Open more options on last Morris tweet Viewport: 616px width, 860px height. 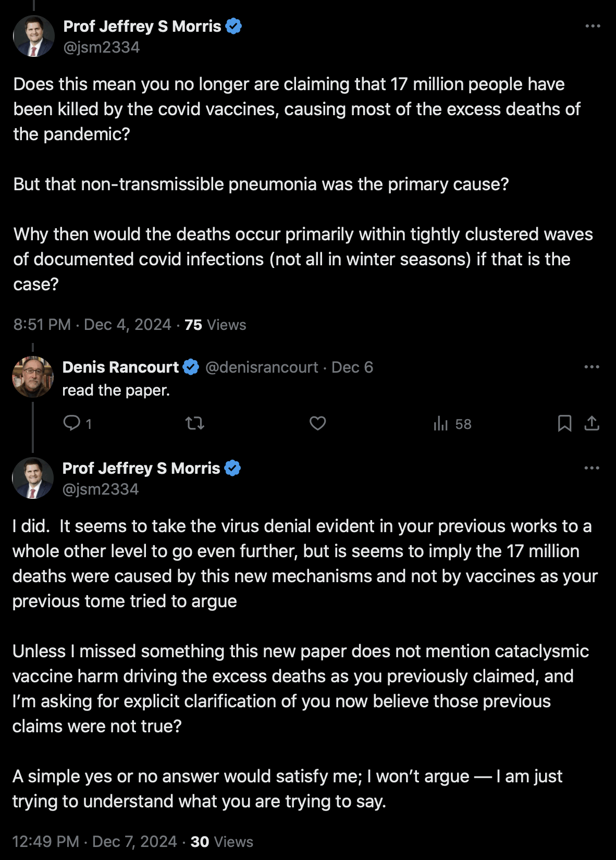pyautogui.click(x=592, y=468)
